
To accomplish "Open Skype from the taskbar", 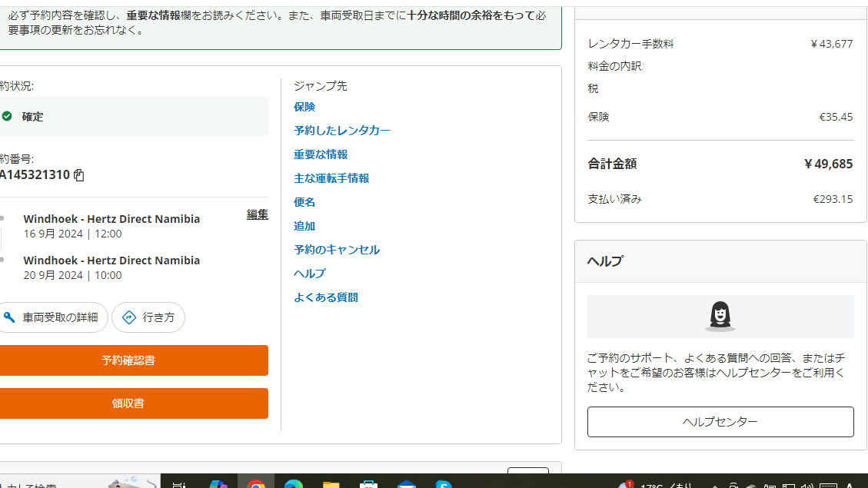I will [x=444, y=484].
